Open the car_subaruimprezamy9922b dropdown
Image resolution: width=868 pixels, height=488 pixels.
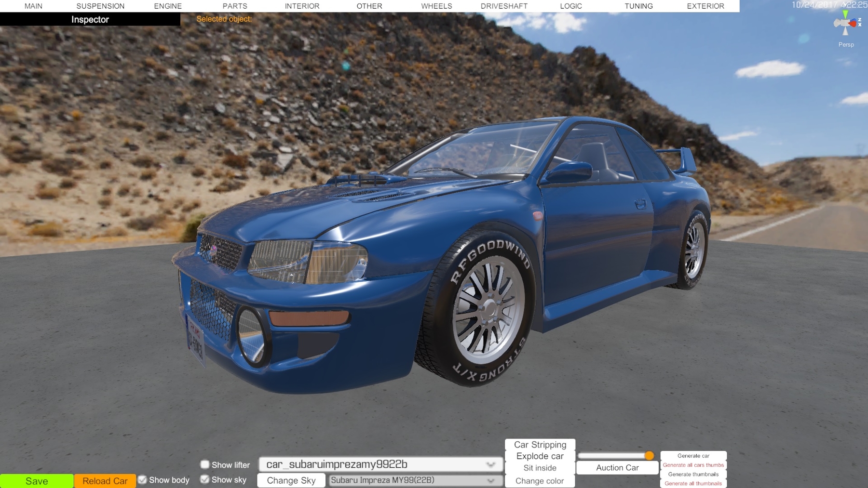(380, 464)
